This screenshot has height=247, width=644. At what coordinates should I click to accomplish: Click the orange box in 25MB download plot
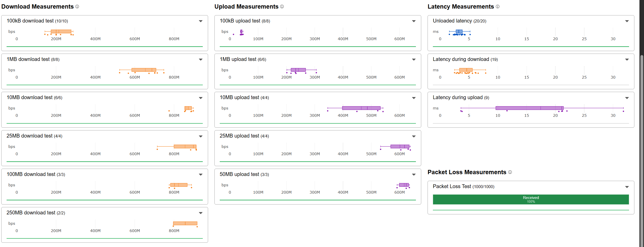tap(185, 147)
